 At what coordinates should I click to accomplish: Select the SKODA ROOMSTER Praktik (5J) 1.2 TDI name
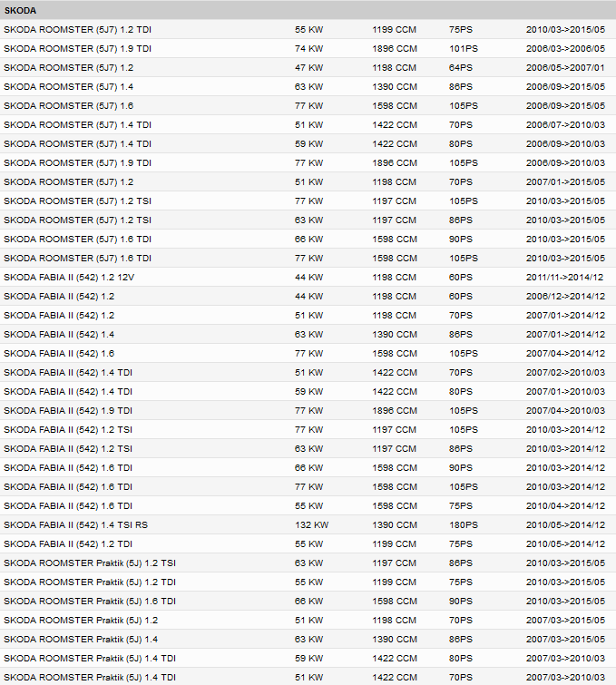[x=90, y=582]
